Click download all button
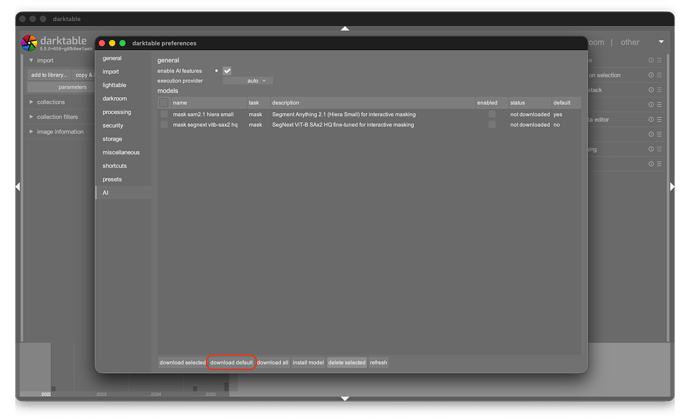Screen dimensions: 690x419 coord(272,363)
